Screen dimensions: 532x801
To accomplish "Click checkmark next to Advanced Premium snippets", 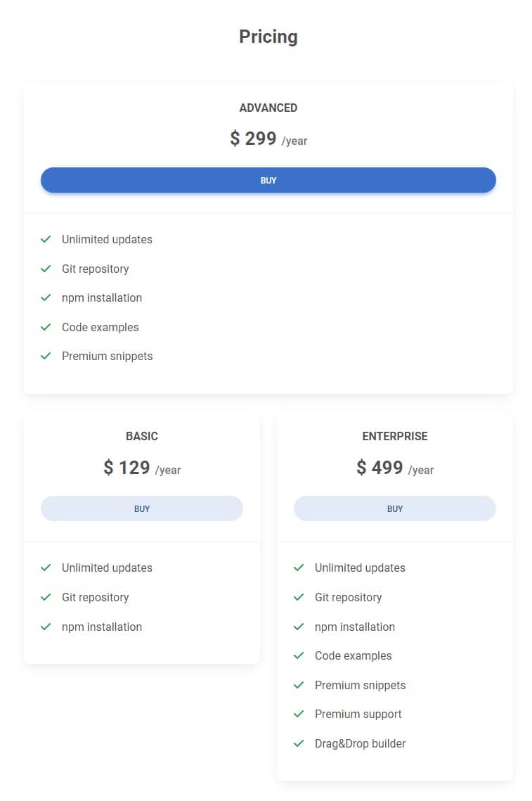I will tap(46, 356).
